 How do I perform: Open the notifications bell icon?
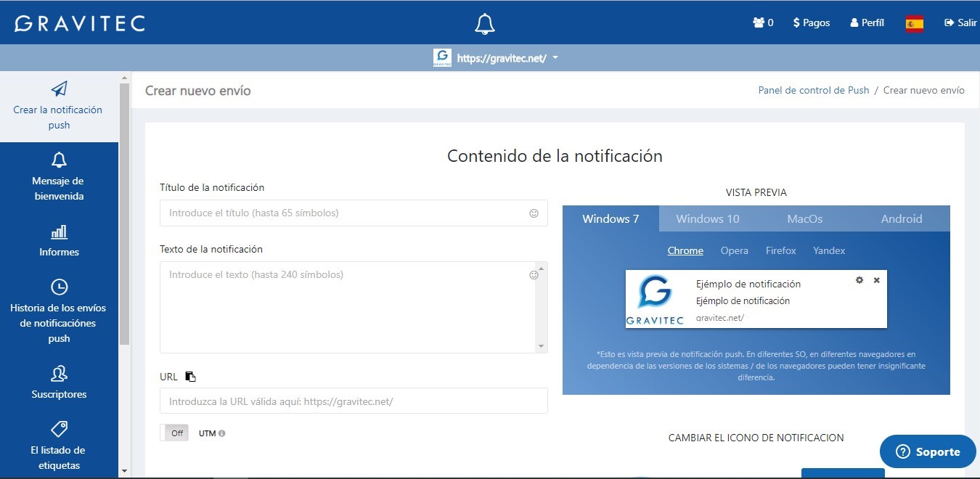[x=485, y=24]
